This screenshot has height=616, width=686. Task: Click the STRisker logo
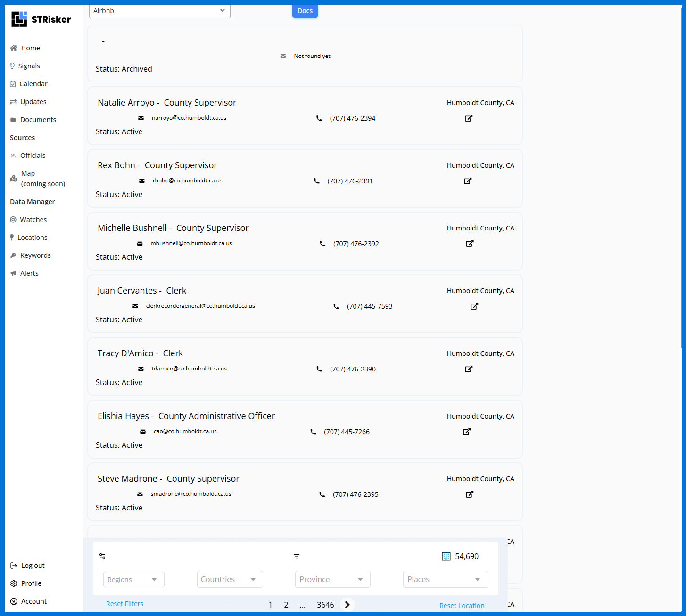(x=41, y=19)
